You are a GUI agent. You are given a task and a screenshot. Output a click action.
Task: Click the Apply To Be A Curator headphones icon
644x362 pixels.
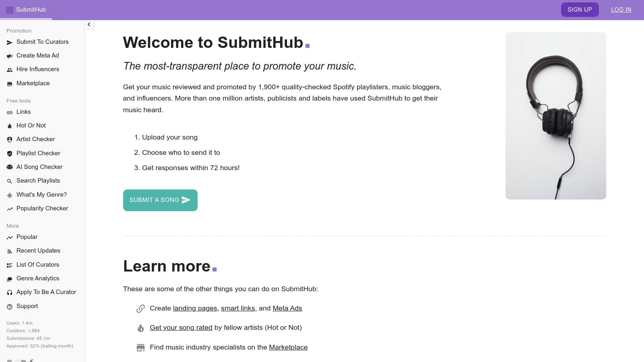(x=10, y=292)
